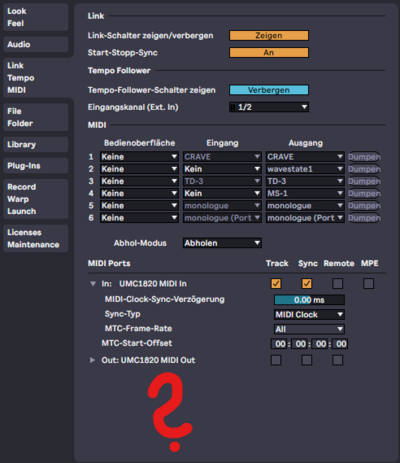Open the Eingangskanal 1/2 dropdown arrow
Viewport: 400px width, 463px height.
pos(304,107)
